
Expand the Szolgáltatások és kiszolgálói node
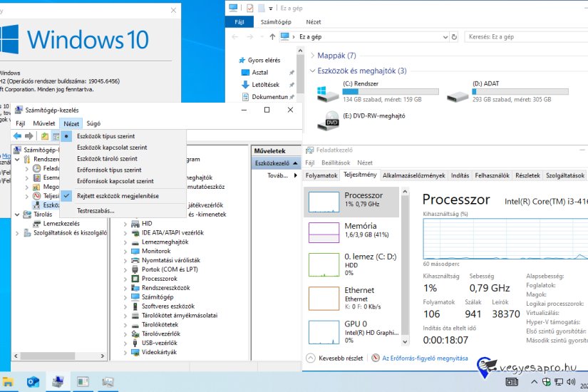(17, 232)
